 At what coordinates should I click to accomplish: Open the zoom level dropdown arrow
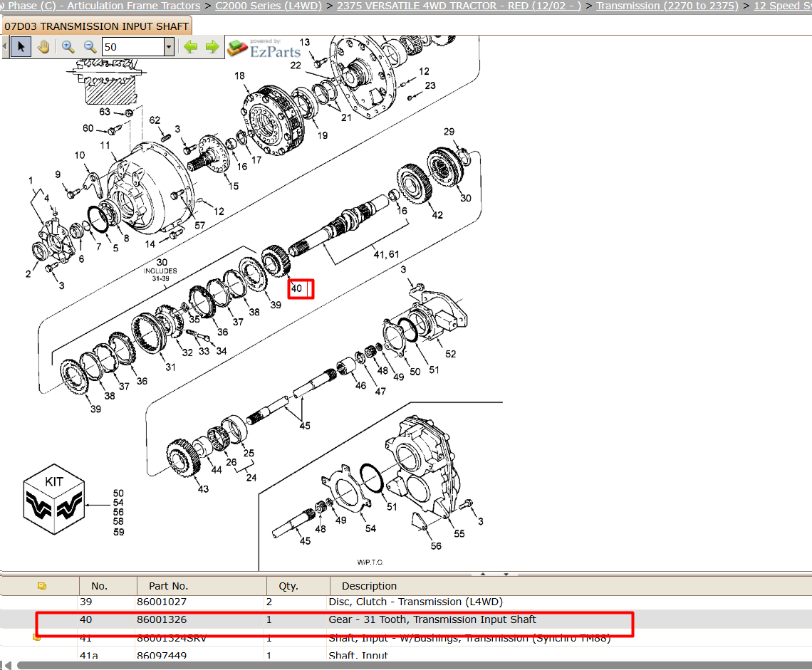[169, 47]
